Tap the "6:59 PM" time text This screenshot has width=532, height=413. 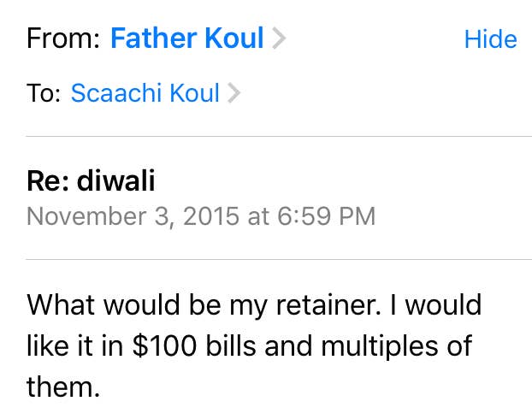(x=328, y=215)
